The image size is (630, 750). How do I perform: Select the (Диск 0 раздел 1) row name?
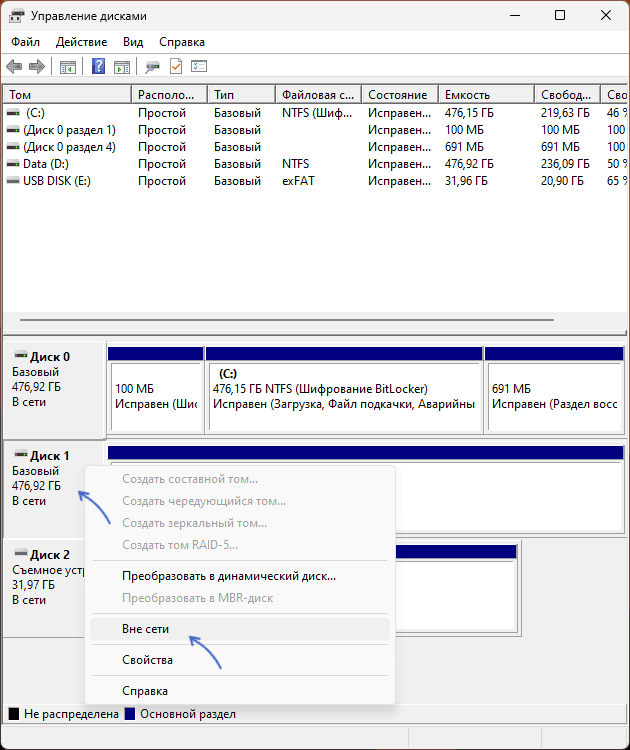tap(69, 130)
